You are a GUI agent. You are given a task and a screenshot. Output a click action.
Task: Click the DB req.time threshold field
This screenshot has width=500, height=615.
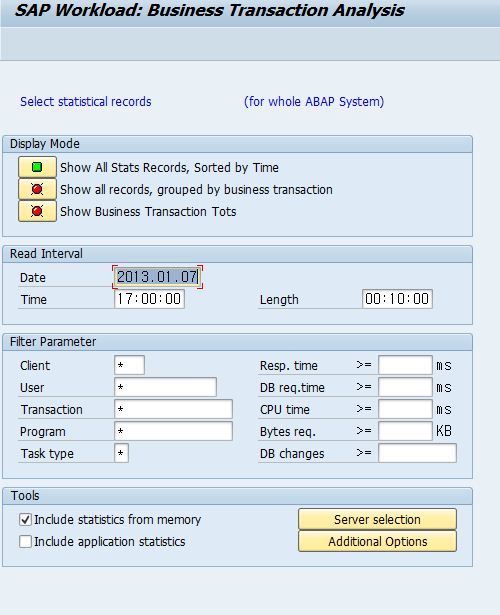(x=405, y=387)
